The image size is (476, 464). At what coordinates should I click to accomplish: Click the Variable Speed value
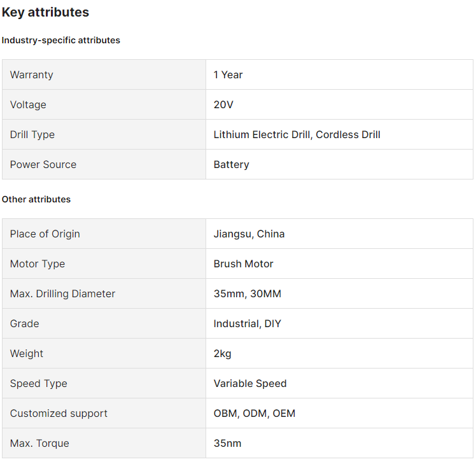[x=249, y=383]
